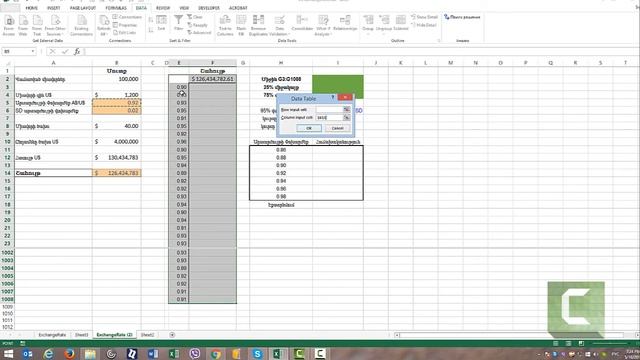Switch to the REVIEW tab
The height and width of the screenshot is (360, 640).
tap(163, 8)
